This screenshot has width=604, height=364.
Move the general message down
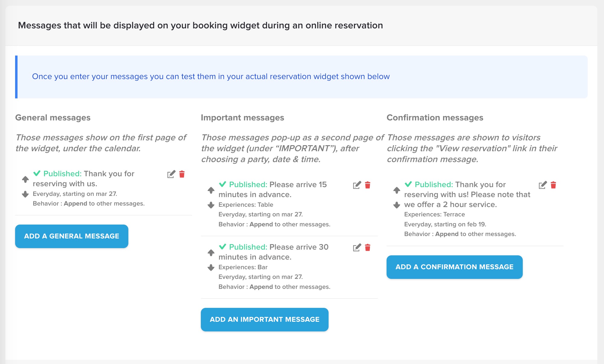point(25,194)
